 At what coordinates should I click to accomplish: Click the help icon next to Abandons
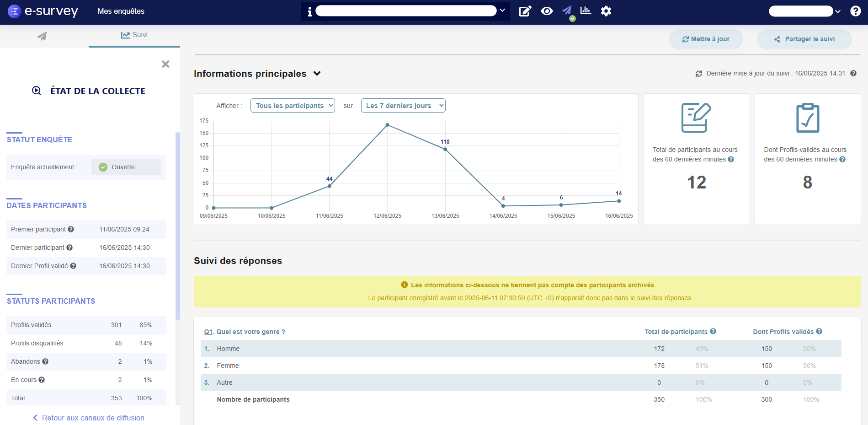click(x=45, y=361)
